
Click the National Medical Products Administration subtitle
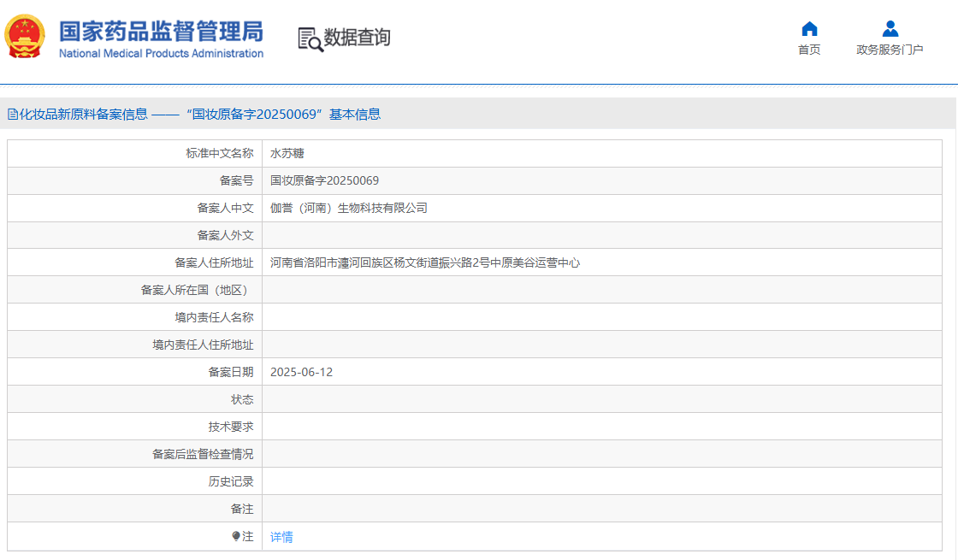(x=161, y=54)
